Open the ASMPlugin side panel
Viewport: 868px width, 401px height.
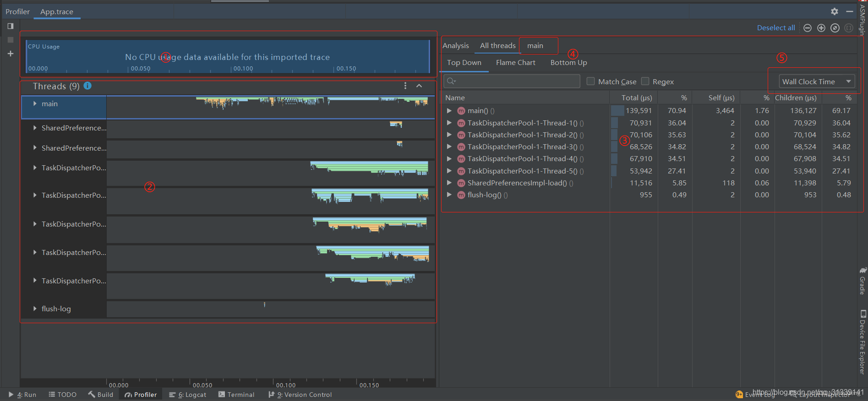point(863,19)
